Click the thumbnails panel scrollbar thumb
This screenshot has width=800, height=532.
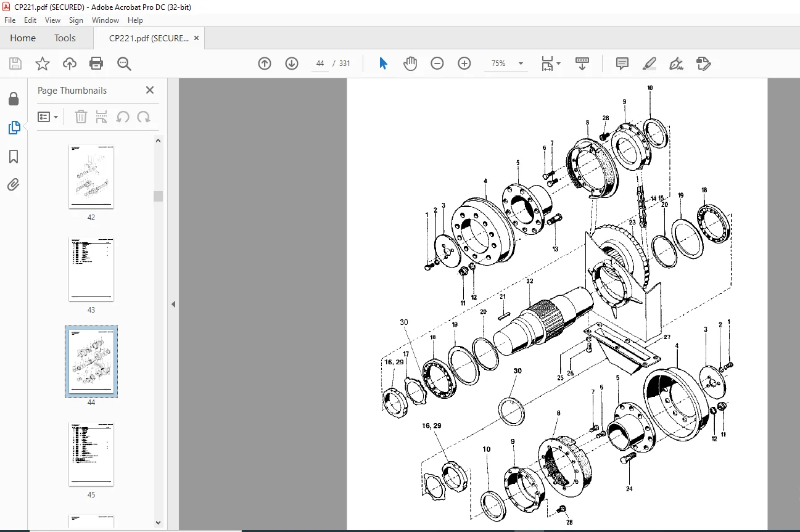(159, 196)
